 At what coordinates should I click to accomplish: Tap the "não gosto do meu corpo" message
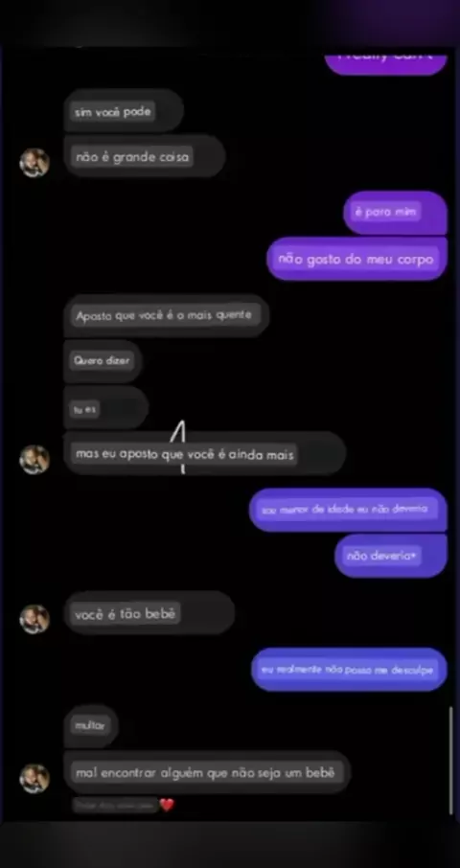click(357, 259)
